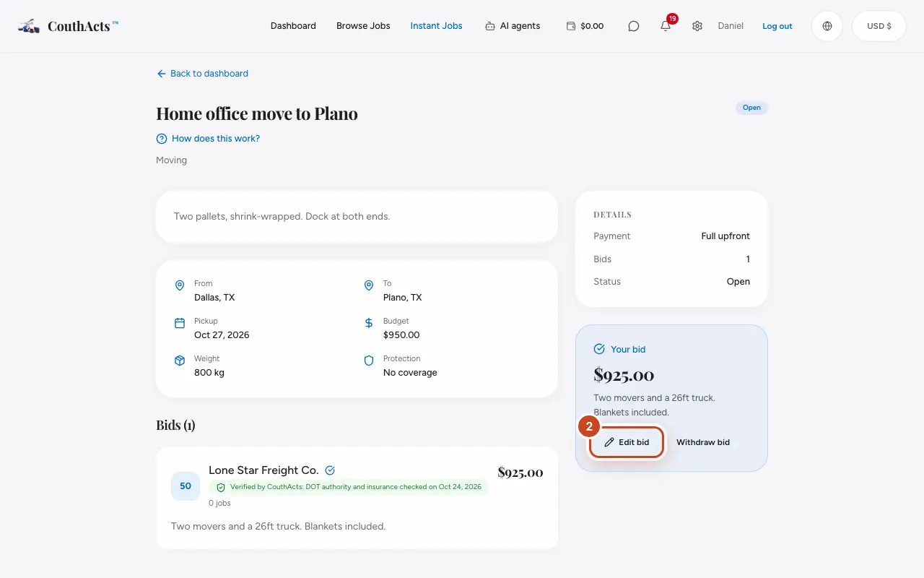Open the settings gear icon

(697, 26)
